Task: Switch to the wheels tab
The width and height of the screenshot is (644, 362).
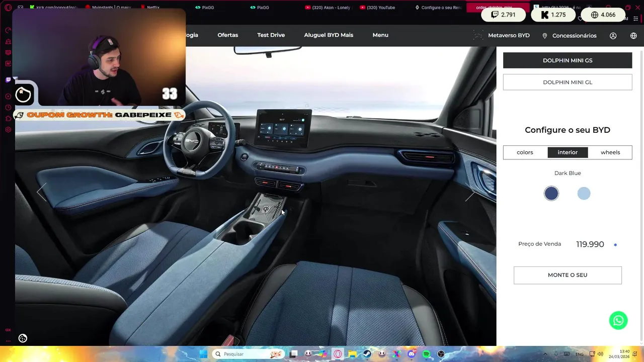Action: pyautogui.click(x=610, y=152)
